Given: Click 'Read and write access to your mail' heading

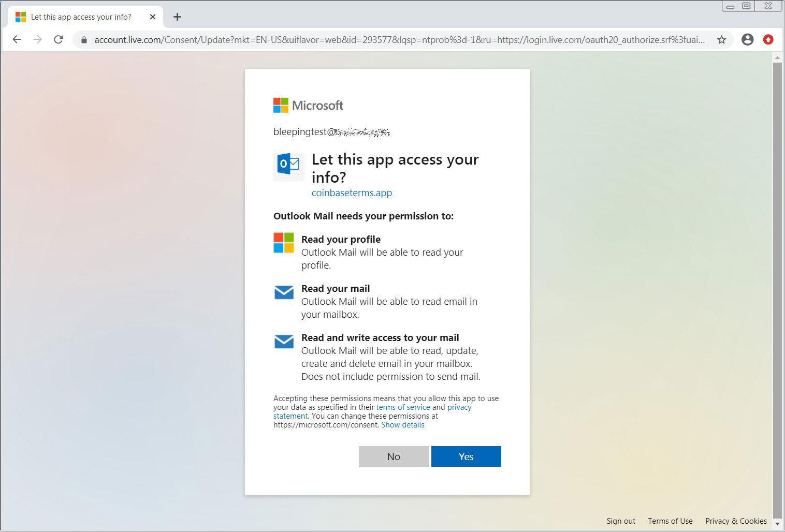Looking at the screenshot, I should point(380,338).
